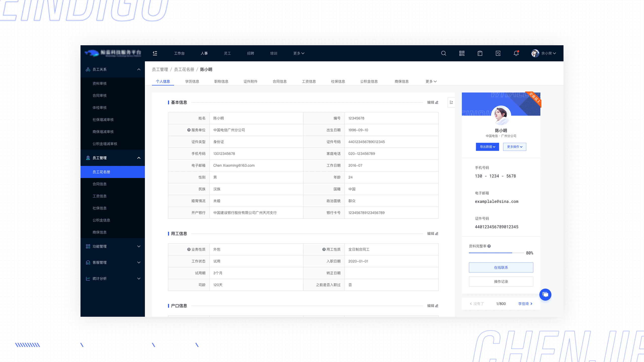Open the 导出数据 dropdown

(487, 147)
